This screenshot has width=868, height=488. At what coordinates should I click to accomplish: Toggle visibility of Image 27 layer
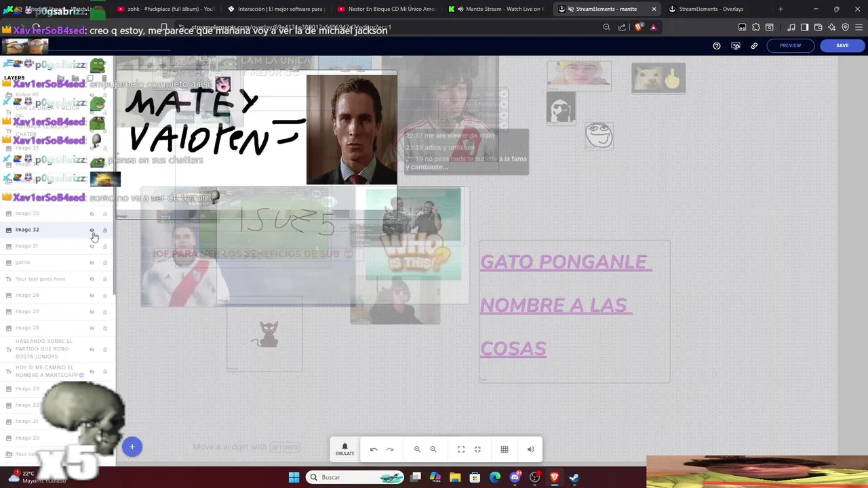pos(92,312)
